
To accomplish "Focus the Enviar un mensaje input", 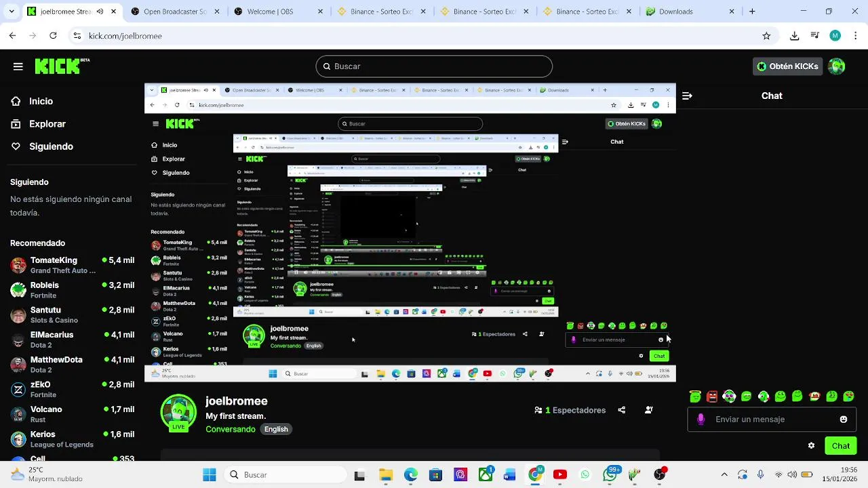I will pyautogui.click(x=772, y=420).
